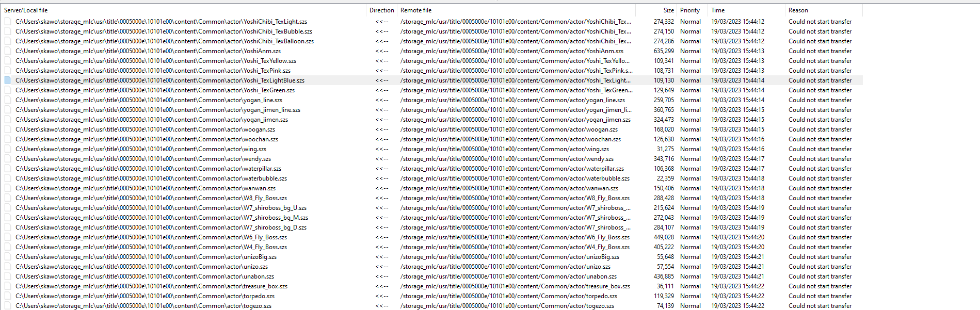Select the local path ending W4_Fly_Boss.szs
This screenshot has height=310, width=980.
151,247
